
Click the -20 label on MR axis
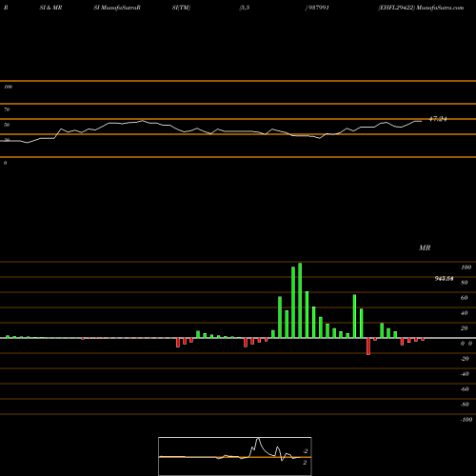[465, 359]
